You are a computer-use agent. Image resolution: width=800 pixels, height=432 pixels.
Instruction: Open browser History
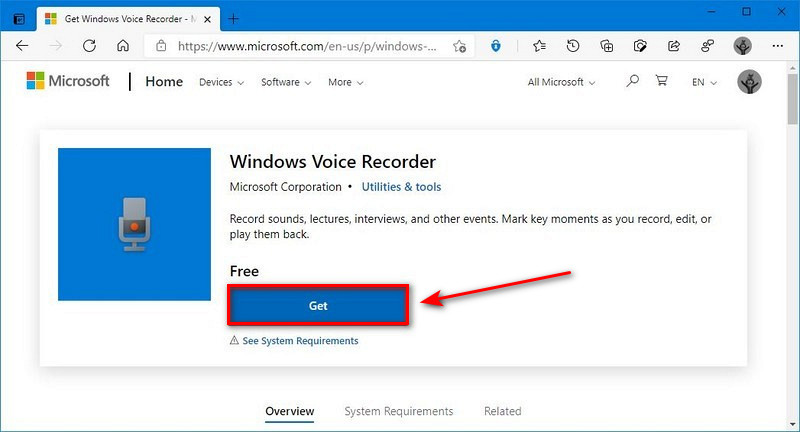pyautogui.click(x=573, y=46)
